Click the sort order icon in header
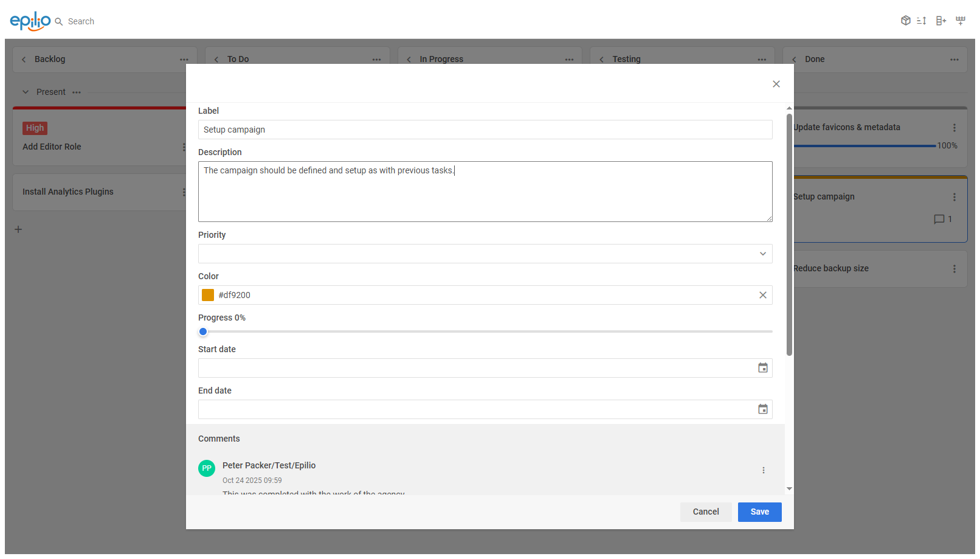 point(922,21)
